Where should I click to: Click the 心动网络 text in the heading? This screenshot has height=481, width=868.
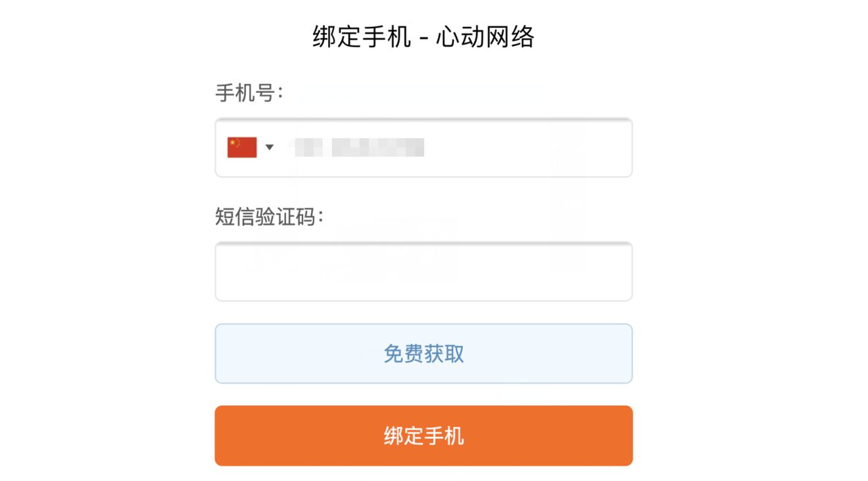485,37
